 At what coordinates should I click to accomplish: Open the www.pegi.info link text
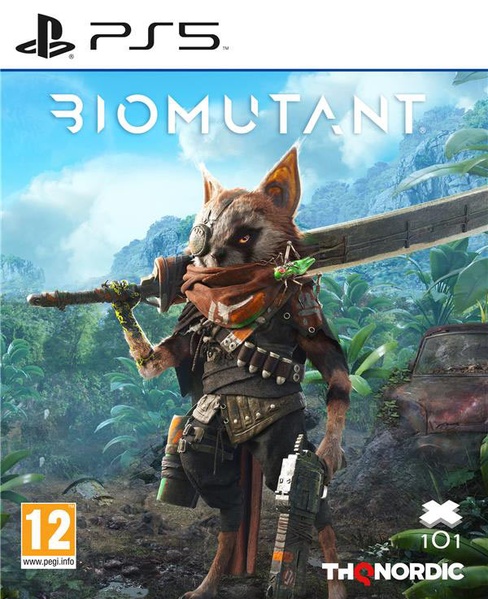coord(49,562)
